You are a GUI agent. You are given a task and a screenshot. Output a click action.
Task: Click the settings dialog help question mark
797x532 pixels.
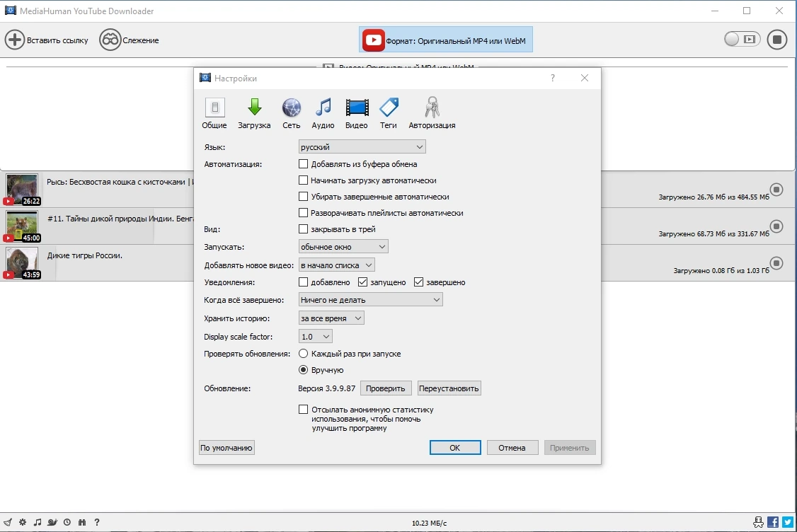click(553, 78)
